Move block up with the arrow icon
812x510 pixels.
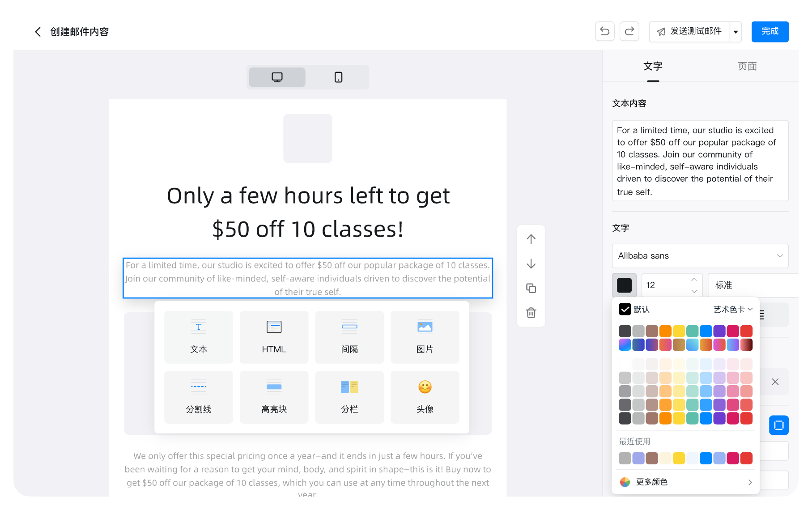click(x=531, y=239)
